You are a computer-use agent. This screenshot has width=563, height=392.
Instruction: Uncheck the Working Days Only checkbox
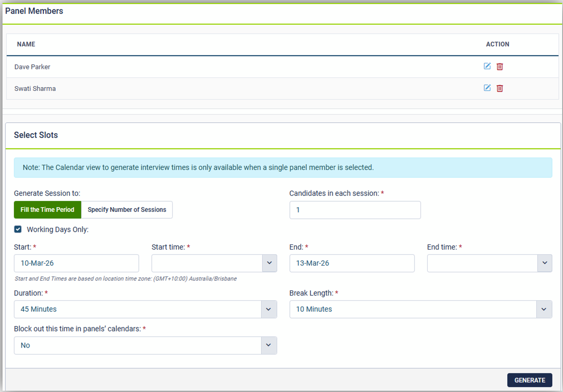pos(18,229)
